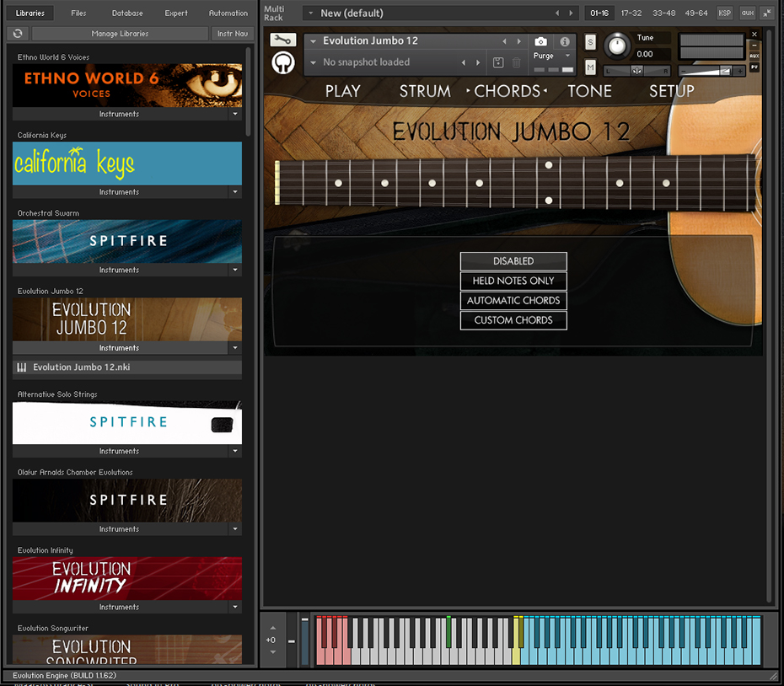Viewport: 784px width, 686px height.
Task: Click the Instr Nav button
Action: click(x=233, y=34)
